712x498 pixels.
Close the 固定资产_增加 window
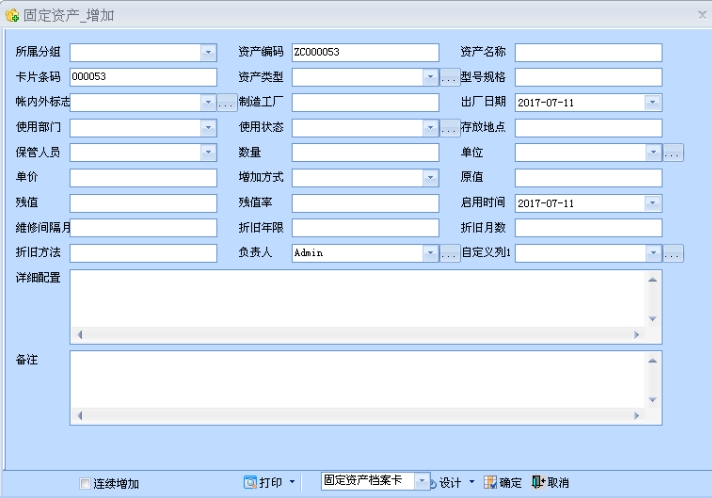(x=702, y=15)
